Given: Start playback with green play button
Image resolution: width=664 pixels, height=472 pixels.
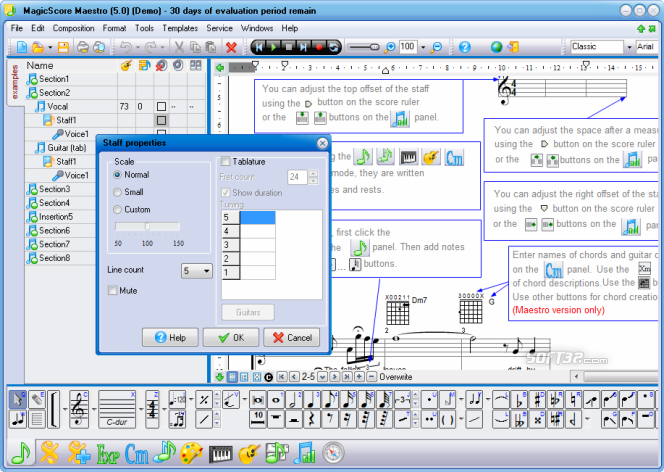Looking at the screenshot, I should [274, 47].
